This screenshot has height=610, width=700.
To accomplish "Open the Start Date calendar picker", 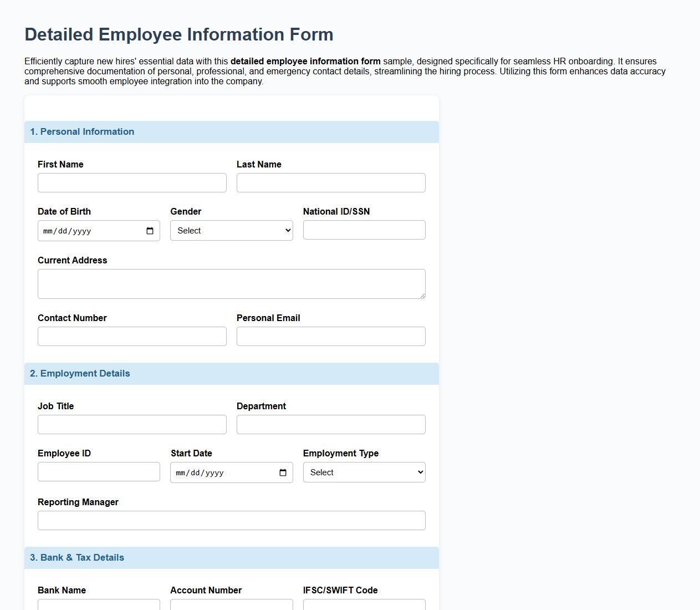I will point(282,472).
